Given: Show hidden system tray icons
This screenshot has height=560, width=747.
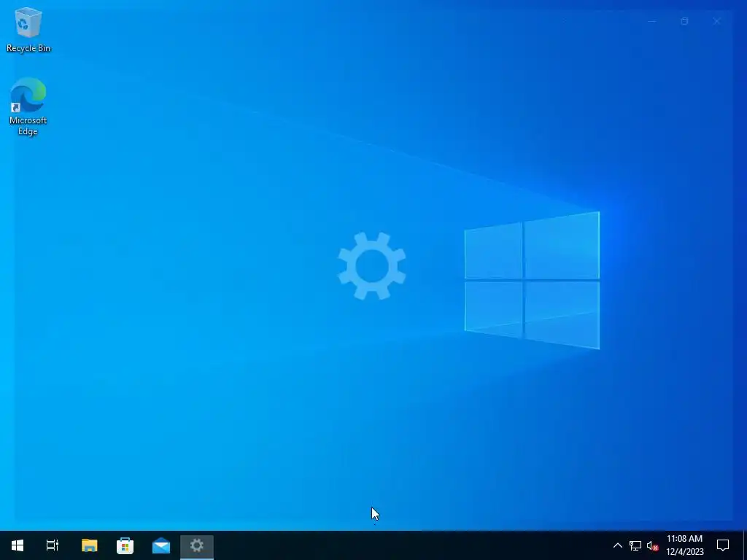Looking at the screenshot, I should point(617,545).
